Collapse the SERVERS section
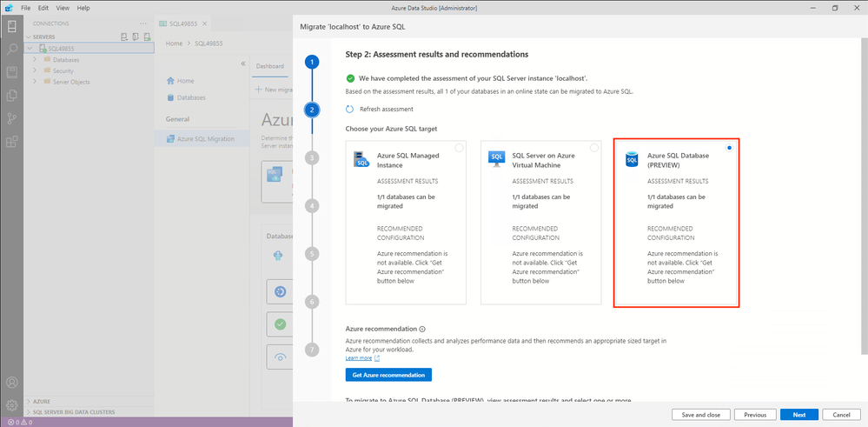The height and width of the screenshot is (427, 868). tap(29, 37)
